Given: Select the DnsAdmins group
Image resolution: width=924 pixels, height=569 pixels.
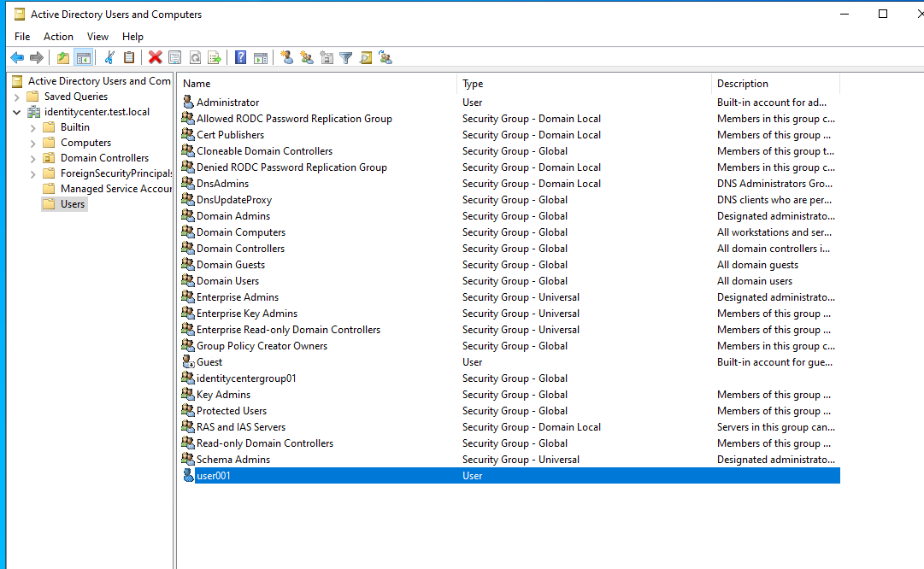Looking at the screenshot, I should 223,183.
